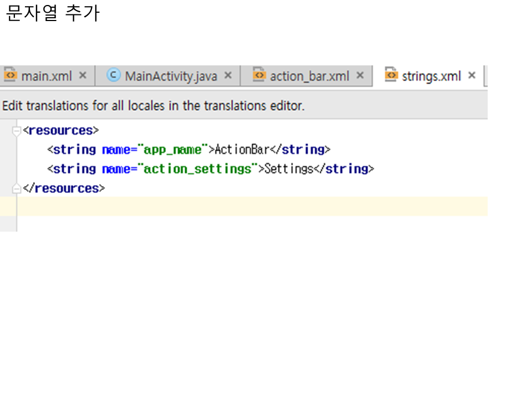Screen dimensions: 532x399
Task: Place cursor in the action_settings attribute value
Action: pos(197,169)
